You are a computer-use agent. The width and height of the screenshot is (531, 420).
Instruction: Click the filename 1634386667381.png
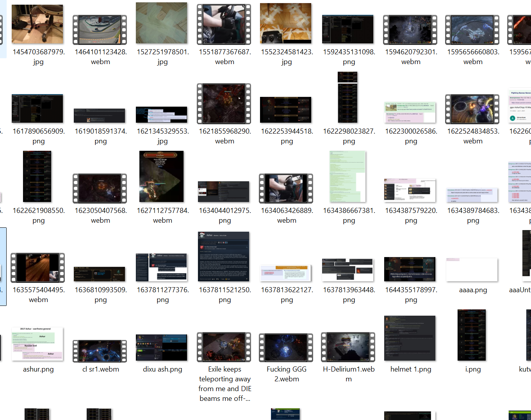point(349,215)
